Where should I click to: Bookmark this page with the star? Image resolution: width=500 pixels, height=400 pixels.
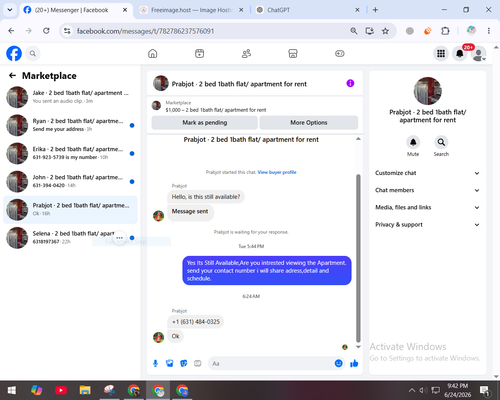(385, 31)
